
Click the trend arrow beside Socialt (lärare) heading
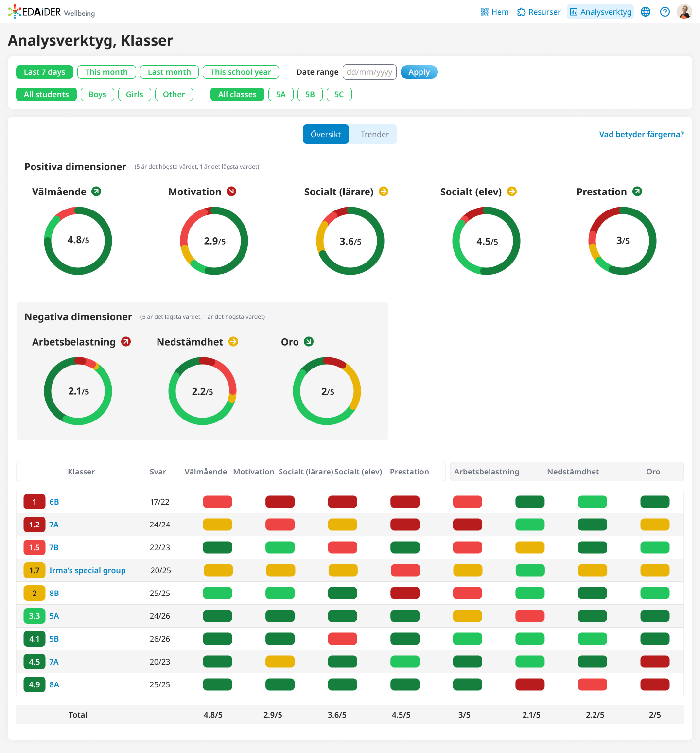(384, 192)
